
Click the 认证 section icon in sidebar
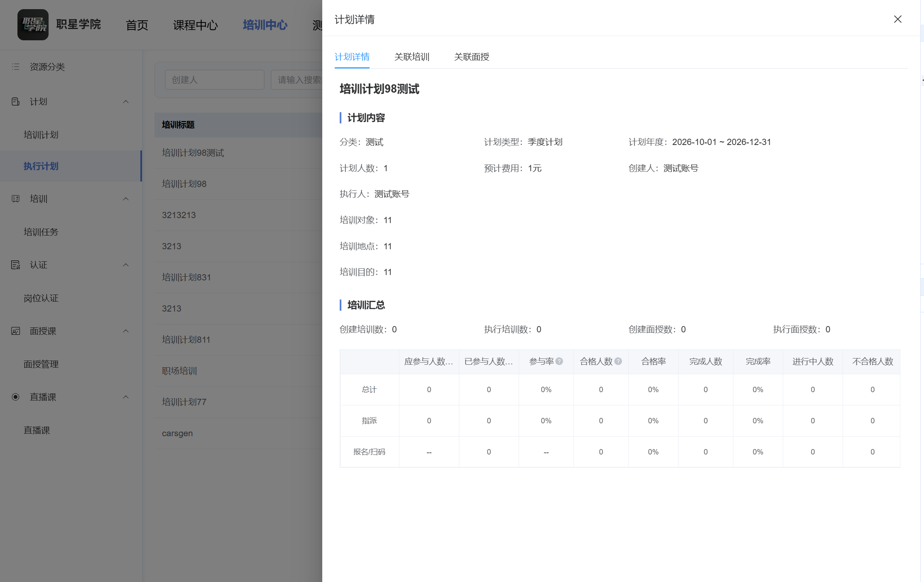click(x=16, y=265)
